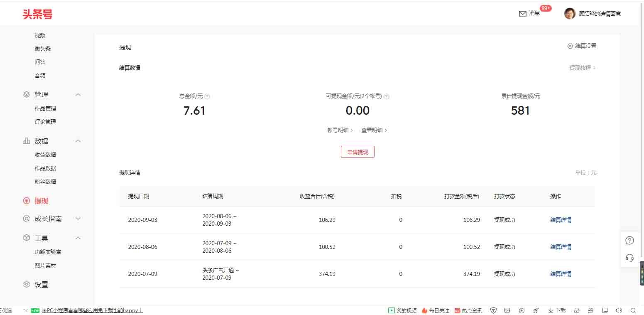Screen dimensions: 644x315
Task: Click the 管理 layers icon in sidebar
Action: (27, 94)
